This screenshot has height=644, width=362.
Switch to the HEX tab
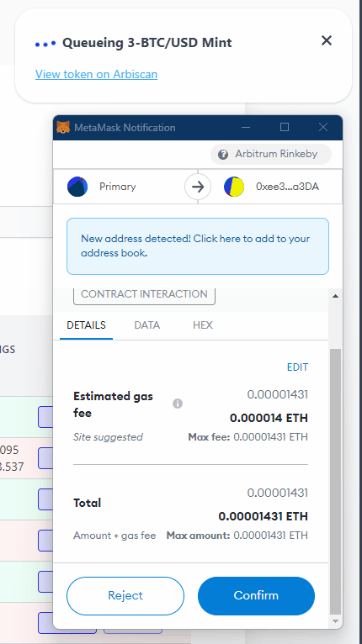tap(203, 325)
